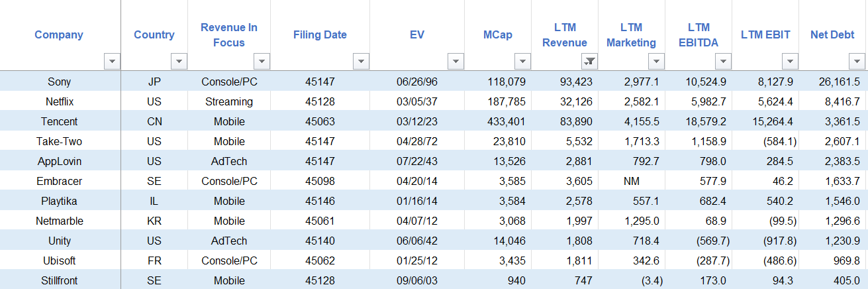Select the LTM EBITDA header text
This screenshot has width=868, height=289.
[699, 35]
